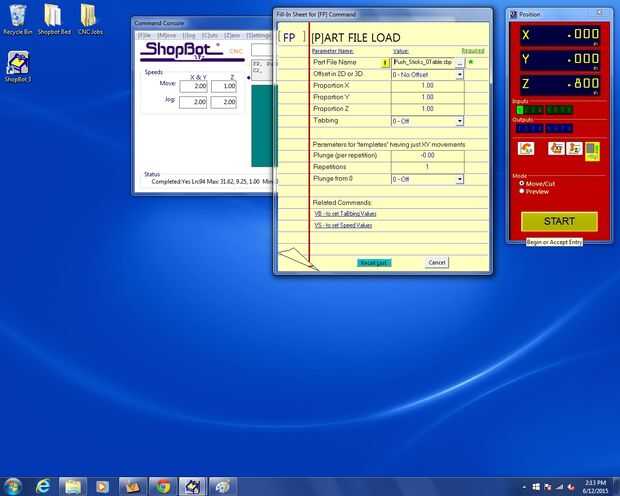Click the Move X & Y speed field
Viewport: 620px width, 496px height.
[193, 86]
